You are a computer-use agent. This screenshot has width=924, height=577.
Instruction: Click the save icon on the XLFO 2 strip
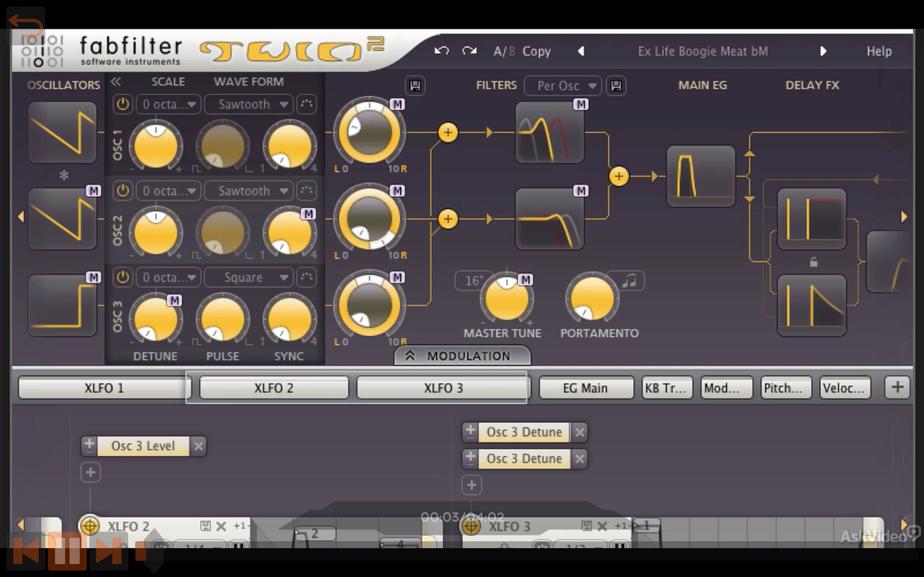point(205,525)
